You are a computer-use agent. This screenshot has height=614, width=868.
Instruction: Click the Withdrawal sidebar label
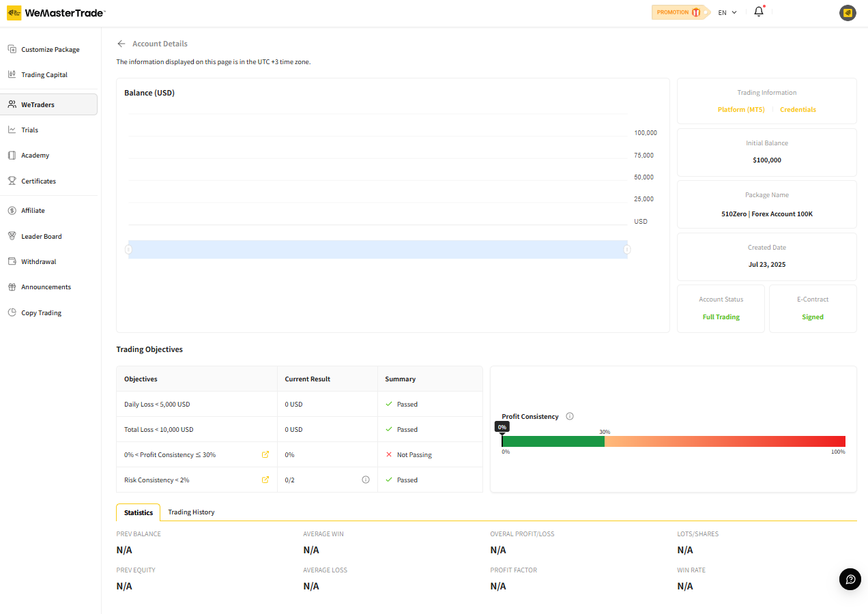[39, 262]
